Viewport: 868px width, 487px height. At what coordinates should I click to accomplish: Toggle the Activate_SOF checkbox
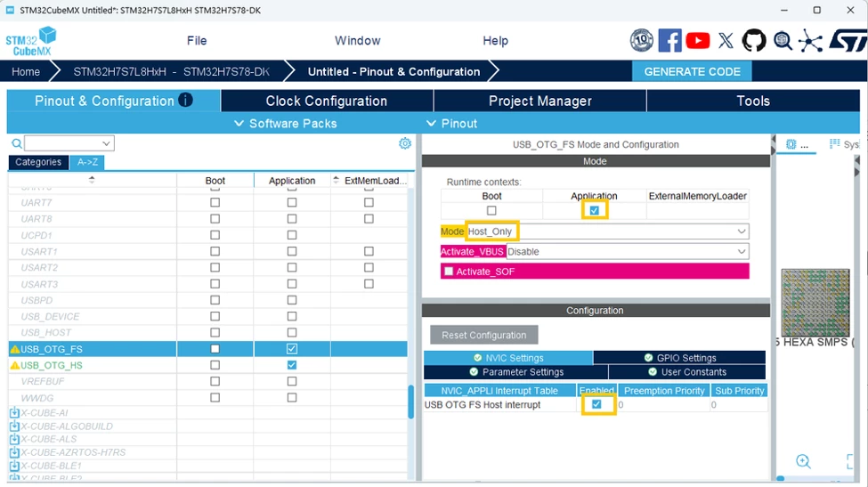[449, 272]
